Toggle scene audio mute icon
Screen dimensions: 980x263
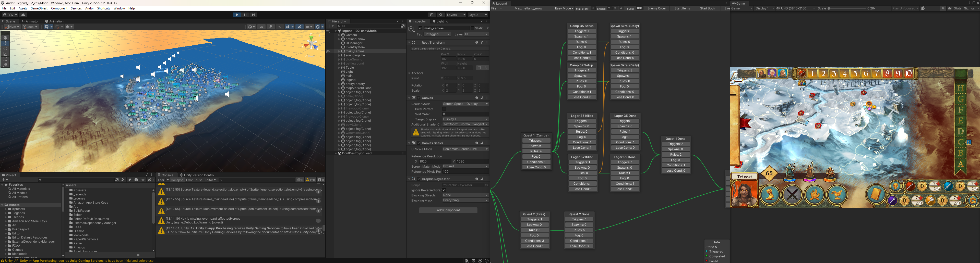[x=280, y=27]
